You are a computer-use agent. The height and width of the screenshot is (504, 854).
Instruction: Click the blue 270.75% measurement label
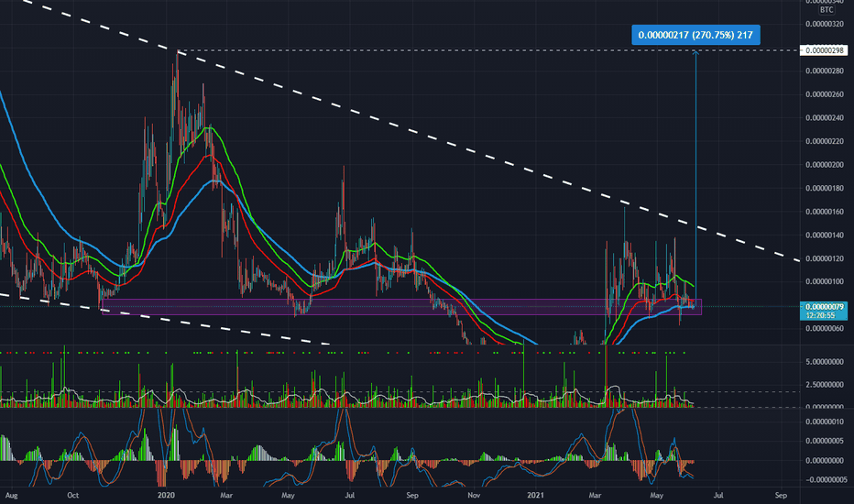695,35
